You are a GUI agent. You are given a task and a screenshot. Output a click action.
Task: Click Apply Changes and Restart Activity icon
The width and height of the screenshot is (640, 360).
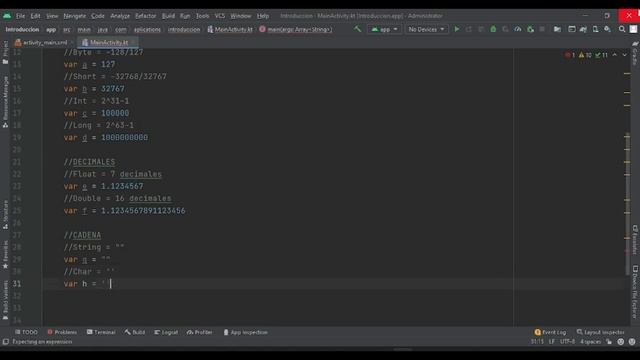tap(469, 29)
